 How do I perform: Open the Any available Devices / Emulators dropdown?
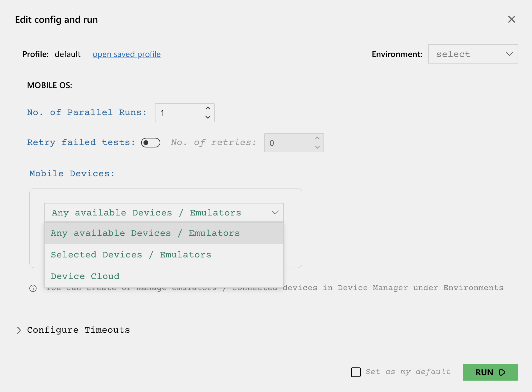tap(164, 212)
